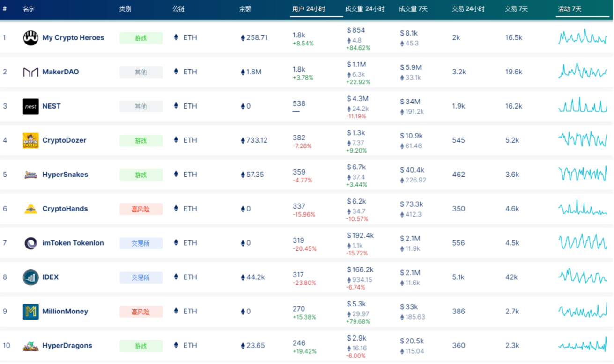Open the NEST dapp name link
614x364 pixels.
coord(52,106)
